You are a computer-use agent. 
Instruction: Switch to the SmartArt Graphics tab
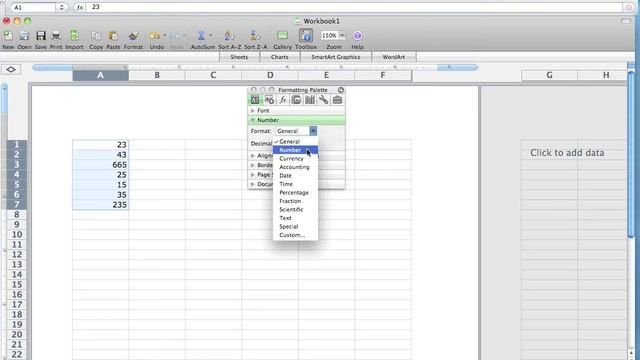(x=336, y=57)
